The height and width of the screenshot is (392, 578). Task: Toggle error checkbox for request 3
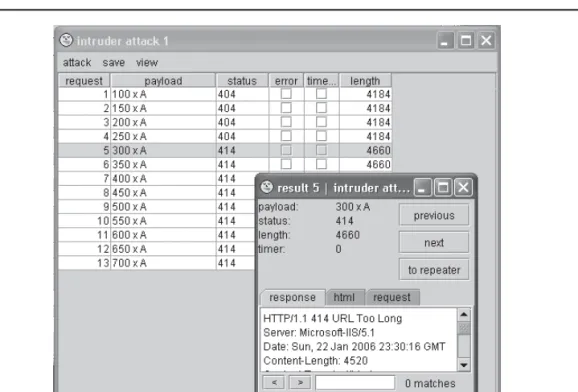pos(286,122)
